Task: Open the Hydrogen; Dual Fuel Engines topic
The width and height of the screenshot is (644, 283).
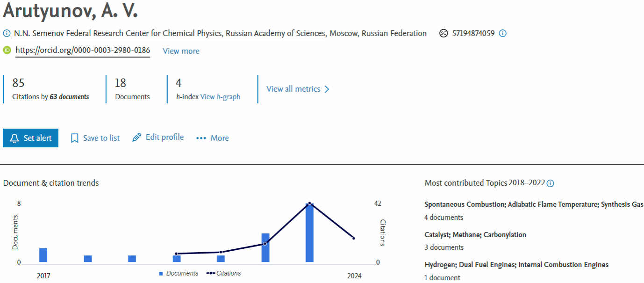Action: coord(516,265)
